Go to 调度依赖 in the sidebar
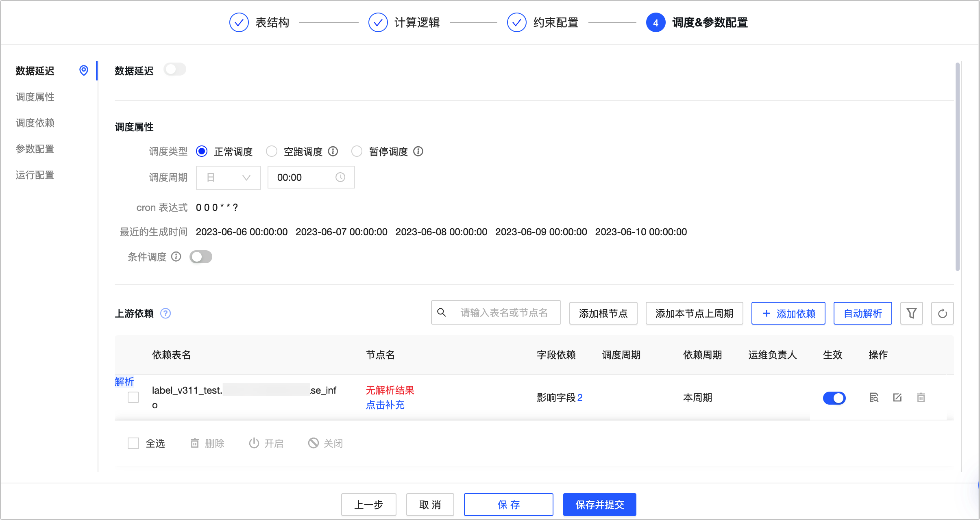Image resolution: width=980 pixels, height=520 pixels. tap(35, 123)
